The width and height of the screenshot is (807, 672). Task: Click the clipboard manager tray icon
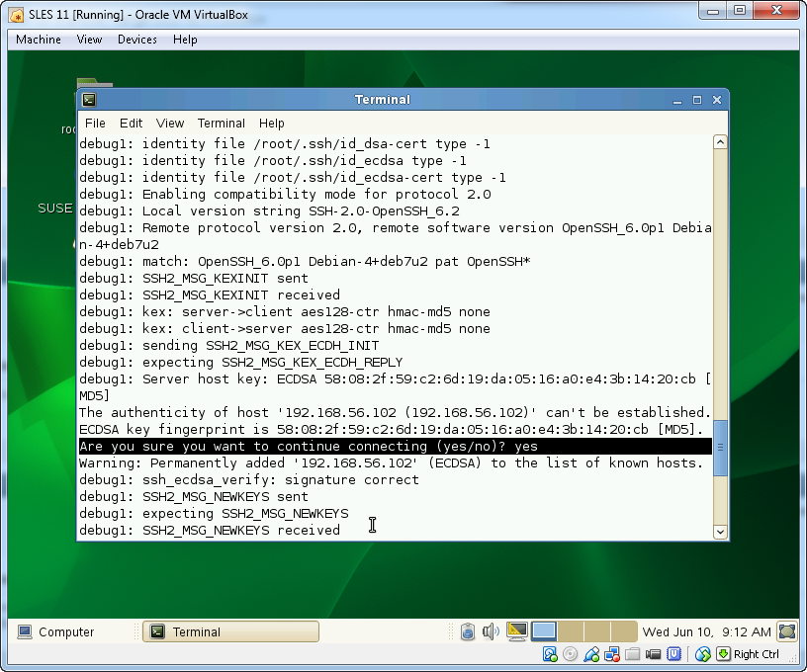point(468,631)
